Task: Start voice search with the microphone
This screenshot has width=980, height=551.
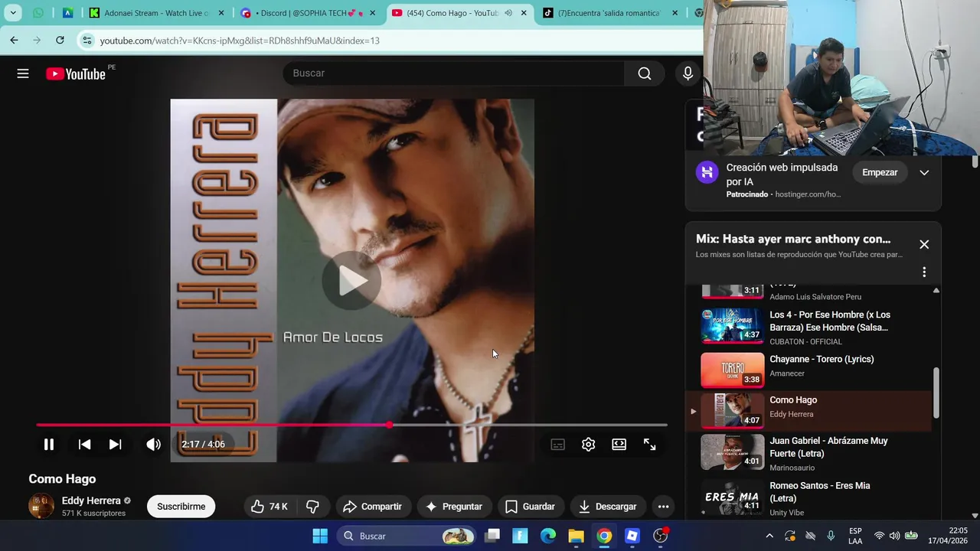Action: click(x=688, y=73)
